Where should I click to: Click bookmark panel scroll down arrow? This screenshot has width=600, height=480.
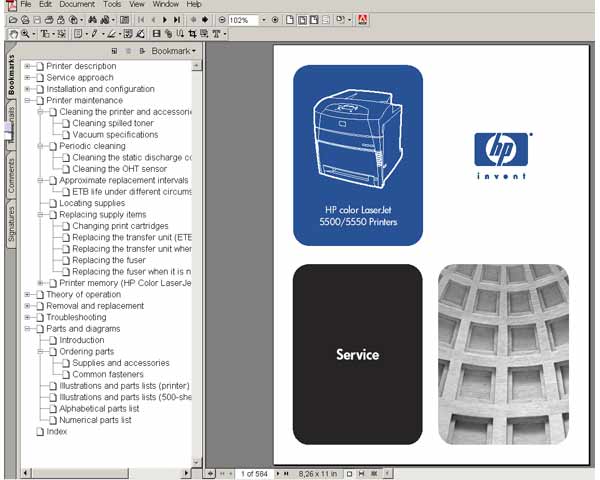click(196, 462)
